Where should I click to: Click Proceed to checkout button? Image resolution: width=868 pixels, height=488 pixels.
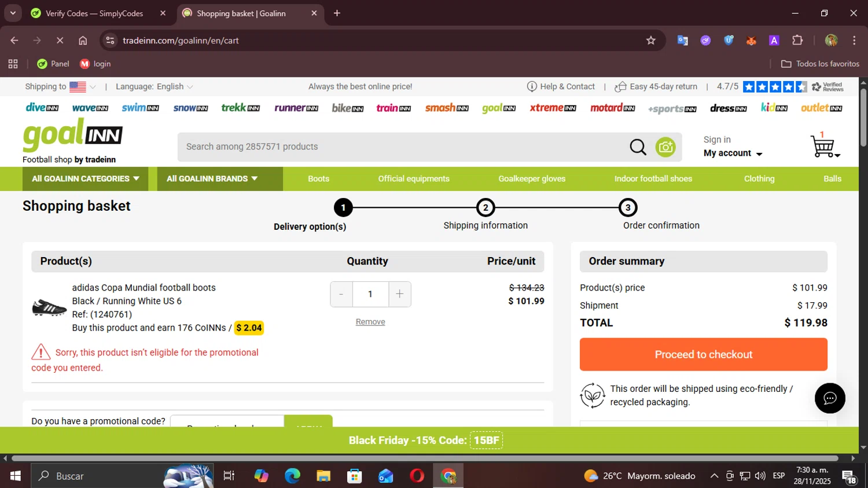(x=704, y=354)
